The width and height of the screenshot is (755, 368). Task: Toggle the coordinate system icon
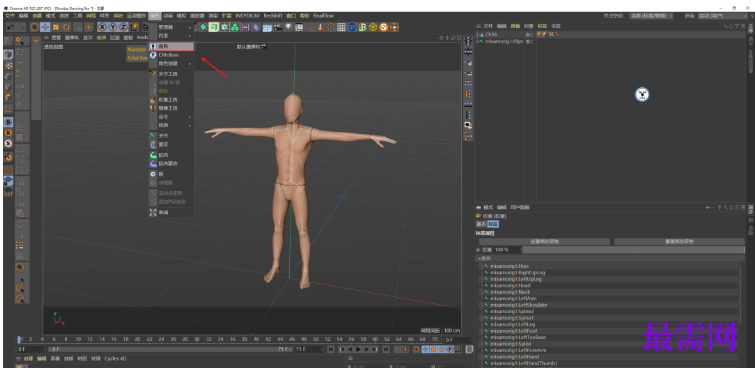click(134, 27)
